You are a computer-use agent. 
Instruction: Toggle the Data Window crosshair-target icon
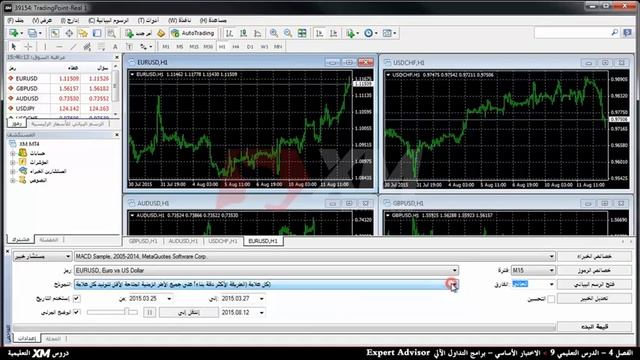coord(69,33)
